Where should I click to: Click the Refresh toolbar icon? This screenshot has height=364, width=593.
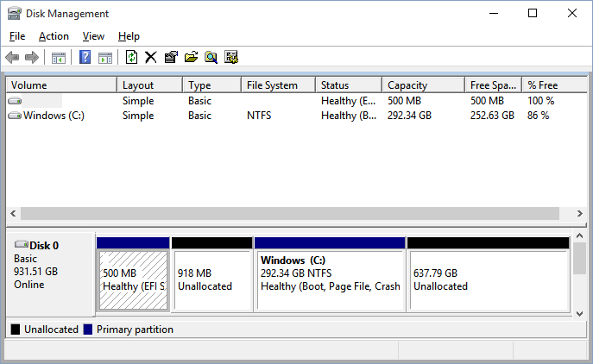131,58
